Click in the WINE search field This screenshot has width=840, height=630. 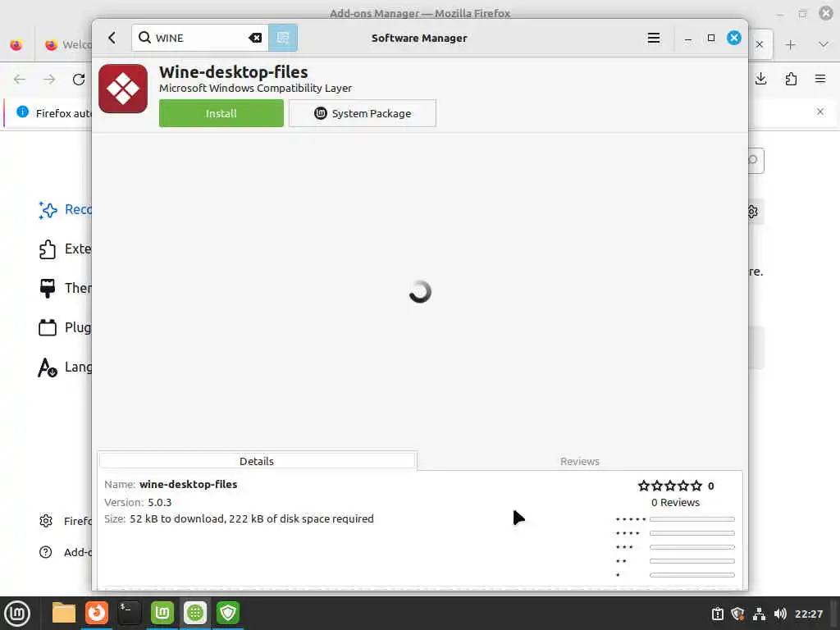pos(200,38)
